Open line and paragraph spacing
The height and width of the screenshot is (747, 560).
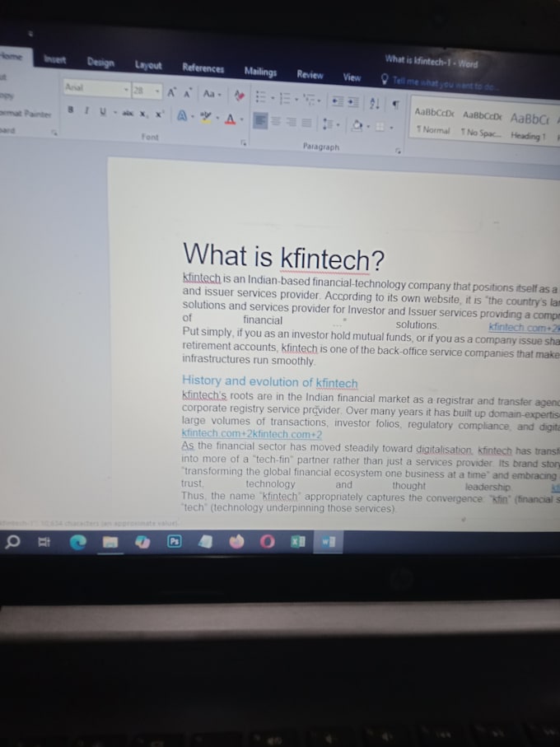pyautogui.click(x=328, y=124)
